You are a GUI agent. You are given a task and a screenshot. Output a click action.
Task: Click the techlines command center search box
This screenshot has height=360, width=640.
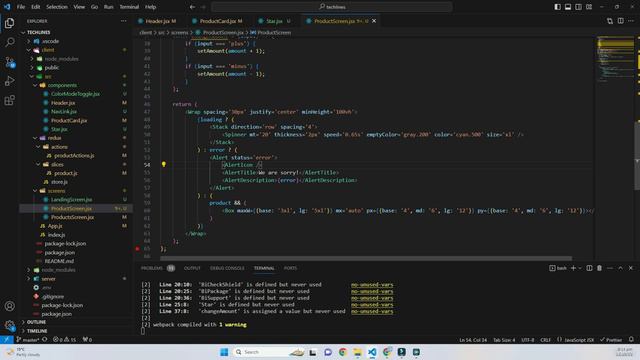tap(332, 7)
